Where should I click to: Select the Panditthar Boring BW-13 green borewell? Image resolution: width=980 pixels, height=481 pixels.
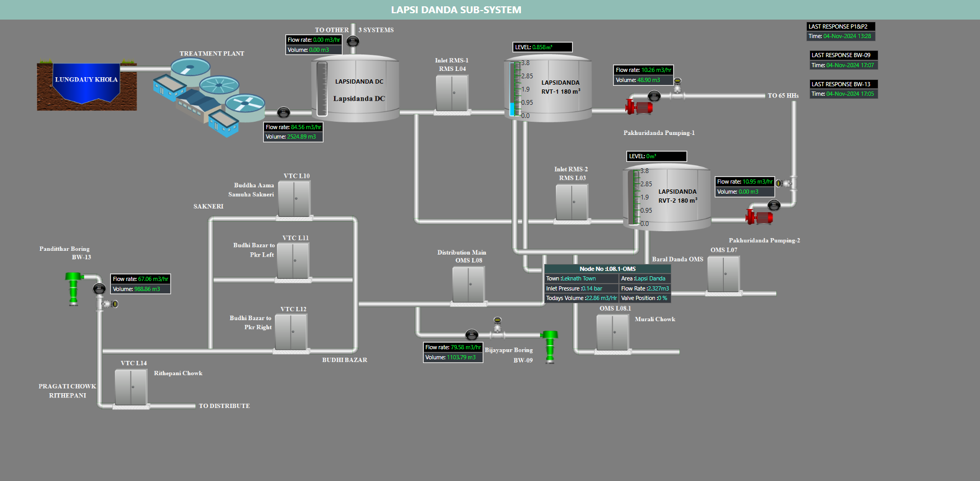pyautogui.click(x=74, y=288)
